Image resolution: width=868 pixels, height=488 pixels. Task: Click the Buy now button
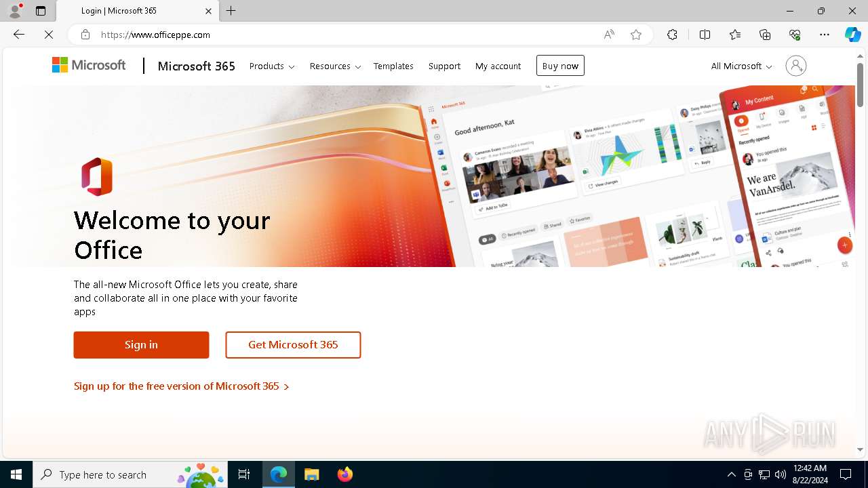click(560, 66)
